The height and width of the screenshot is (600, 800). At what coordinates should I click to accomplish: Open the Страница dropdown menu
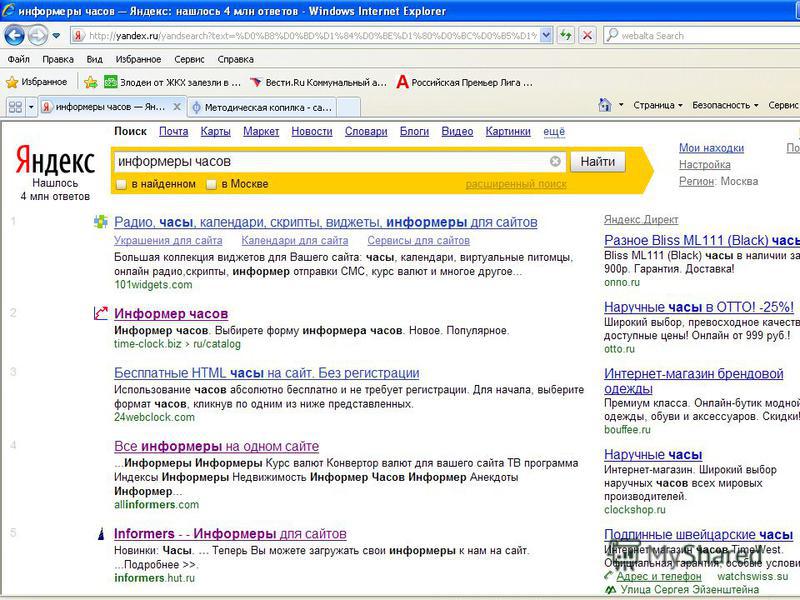[x=658, y=105]
